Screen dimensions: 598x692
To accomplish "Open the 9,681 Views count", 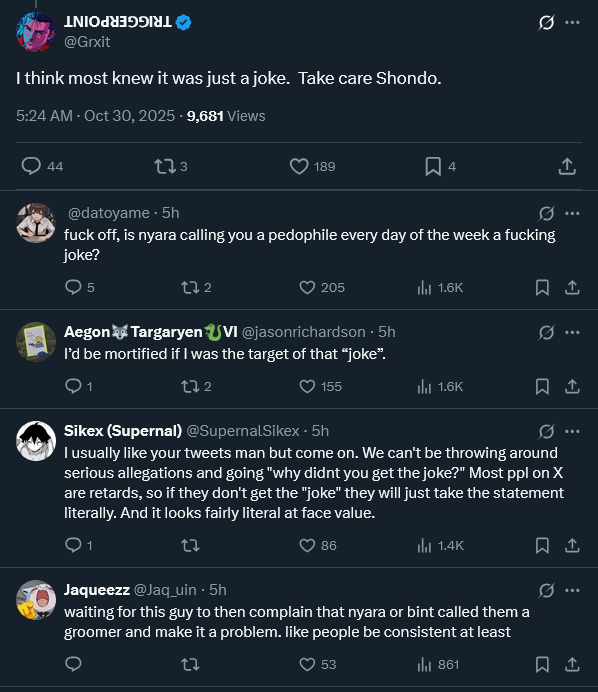I will point(226,116).
